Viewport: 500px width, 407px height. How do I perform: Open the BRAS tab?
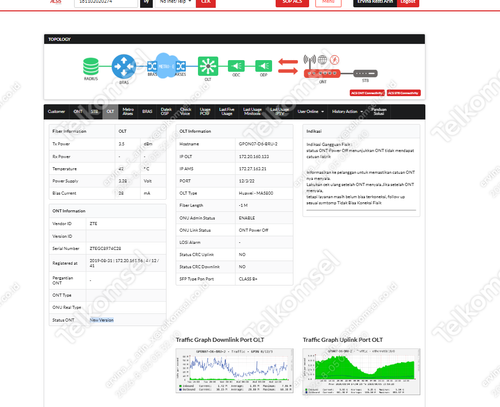click(x=147, y=112)
